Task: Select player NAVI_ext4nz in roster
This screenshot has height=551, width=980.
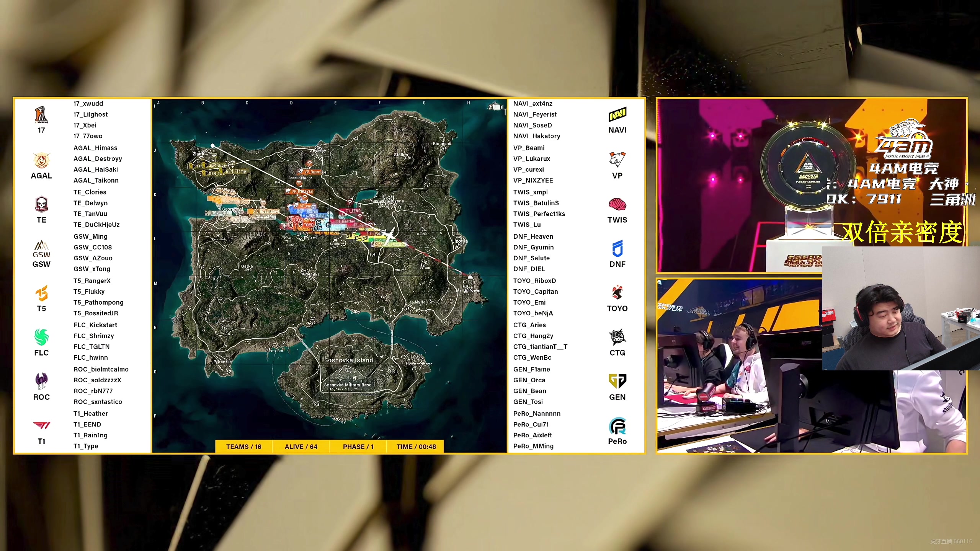Action: (532, 103)
